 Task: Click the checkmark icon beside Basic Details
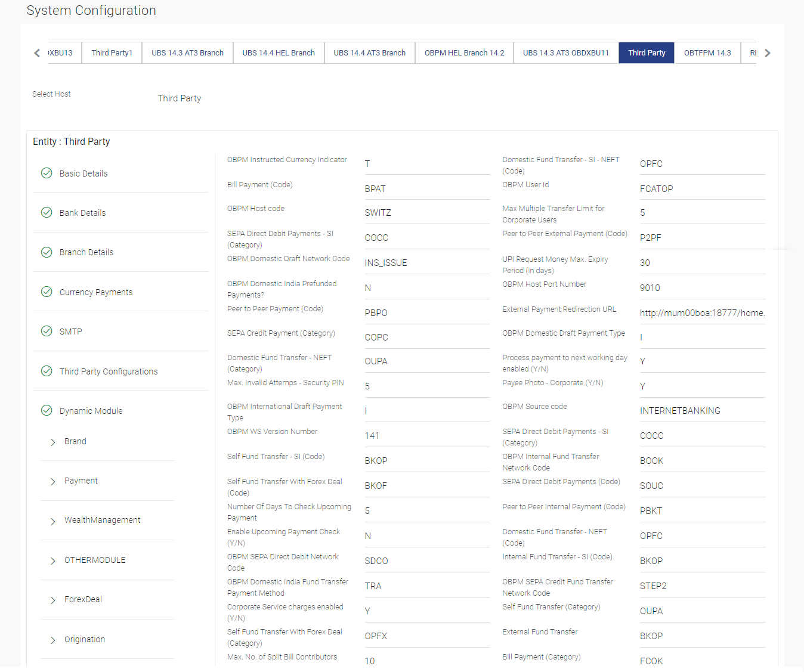click(x=47, y=173)
